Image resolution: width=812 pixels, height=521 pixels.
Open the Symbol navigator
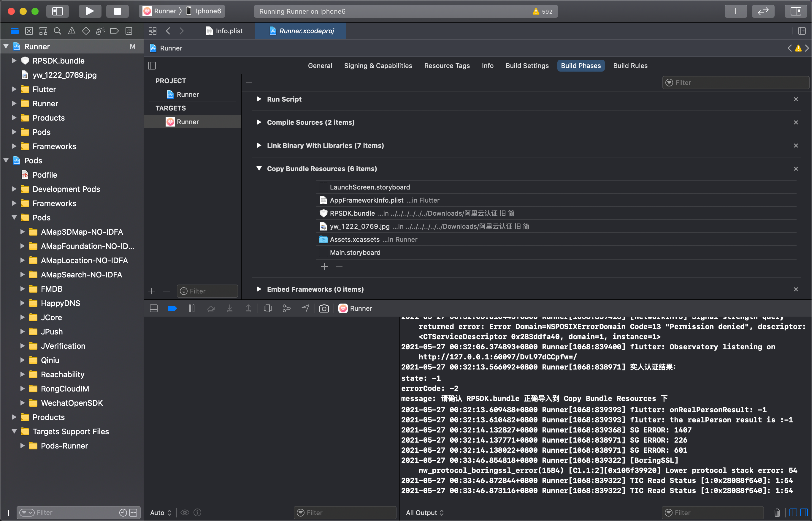tap(43, 31)
